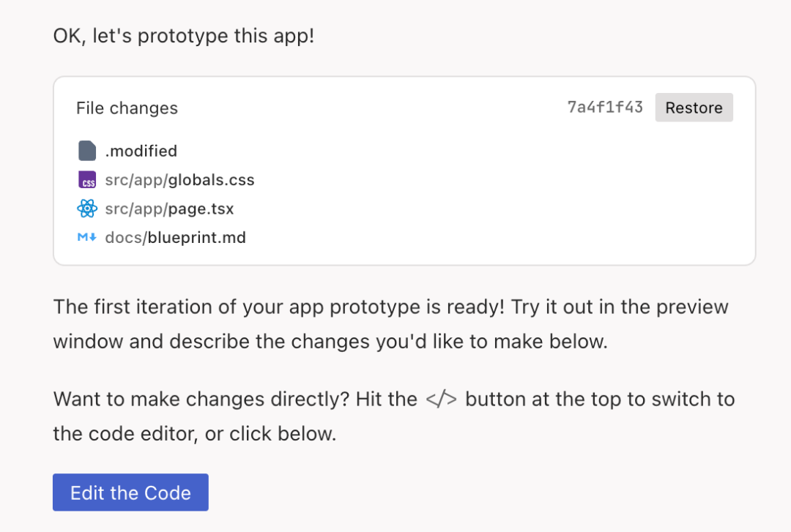Click the File changes header

point(127,108)
